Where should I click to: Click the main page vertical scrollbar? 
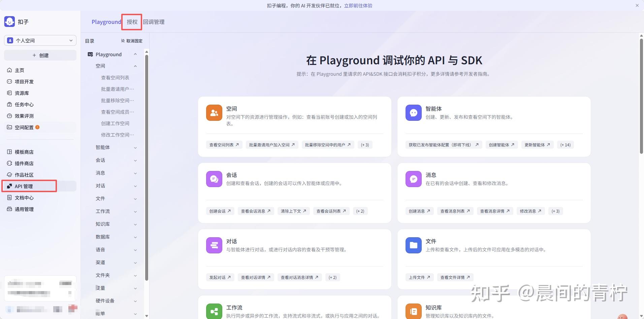click(x=641, y=96)
